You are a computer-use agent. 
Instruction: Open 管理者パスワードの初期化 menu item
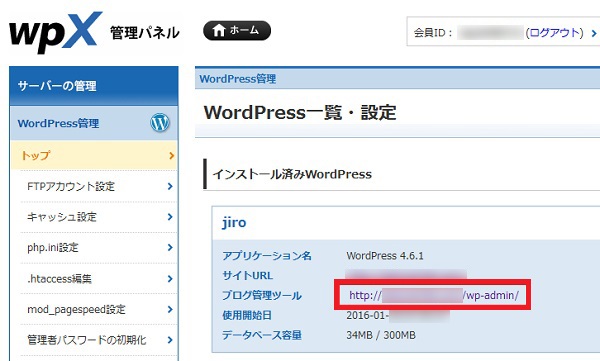point(99,340)
